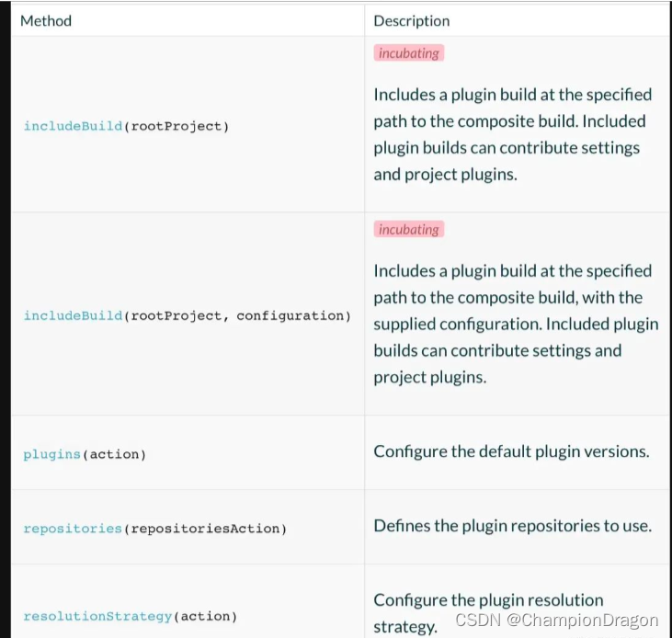Open the repositories method link
This screenshot has width=672, height=638.
click(73, 529)
